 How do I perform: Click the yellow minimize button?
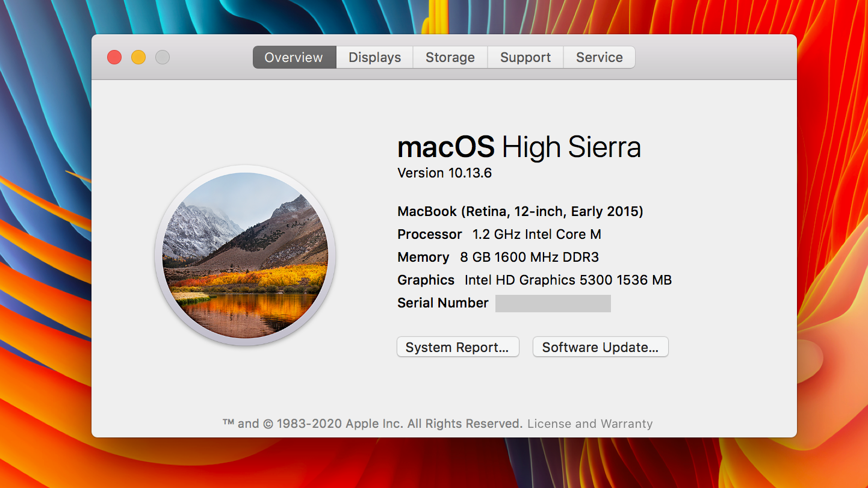pos(138,57)
